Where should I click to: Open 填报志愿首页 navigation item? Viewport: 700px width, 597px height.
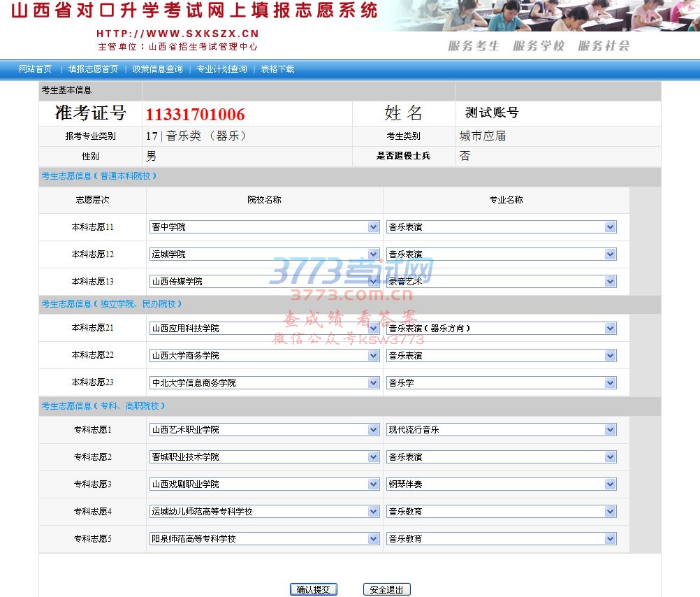point(93,69)
